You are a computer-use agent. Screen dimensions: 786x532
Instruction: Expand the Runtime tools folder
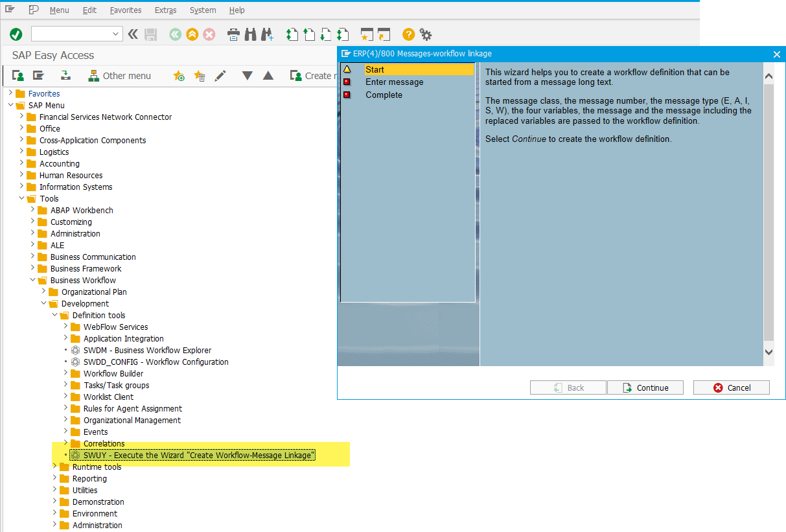[55, 467]
